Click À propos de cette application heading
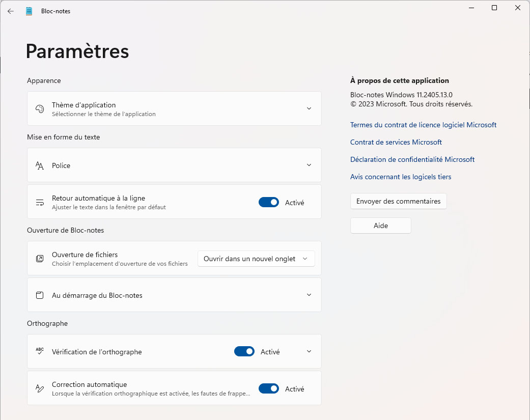530x420 pixels. point(400,80)
